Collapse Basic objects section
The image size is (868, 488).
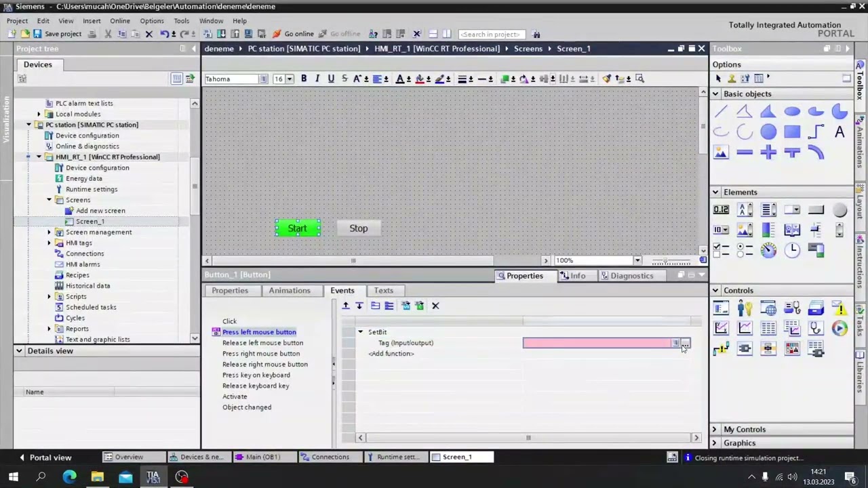click(x=715, y=94)
